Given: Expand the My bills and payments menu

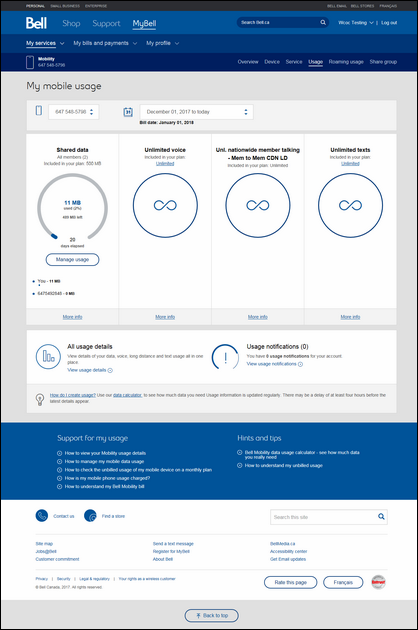Looking at the screenshot, I should [x=105, y=43].
